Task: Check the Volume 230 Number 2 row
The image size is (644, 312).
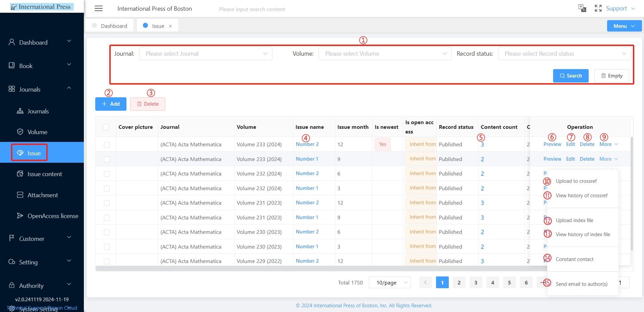Action: [x=107, y=232]
